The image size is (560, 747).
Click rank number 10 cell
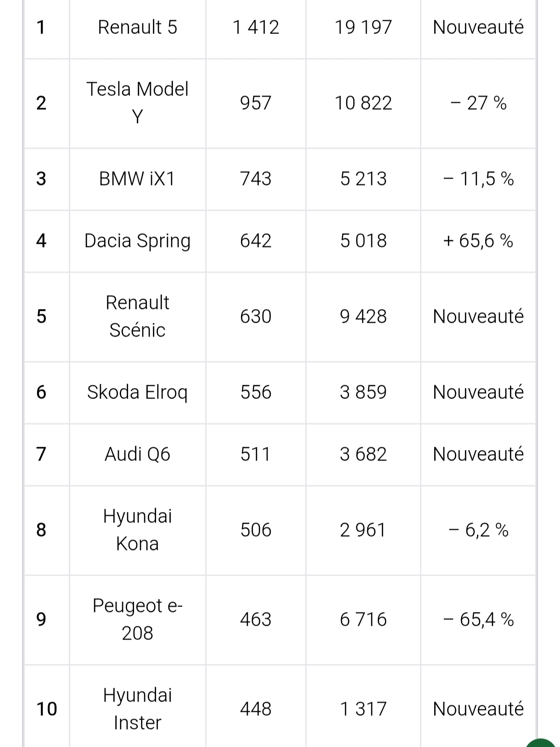coord(46,708)
